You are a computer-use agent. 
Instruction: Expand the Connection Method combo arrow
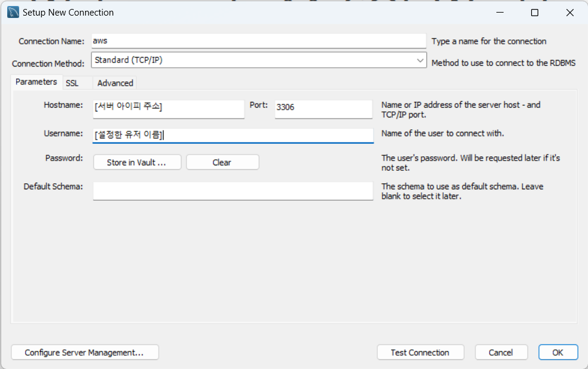tap(421, 62)
